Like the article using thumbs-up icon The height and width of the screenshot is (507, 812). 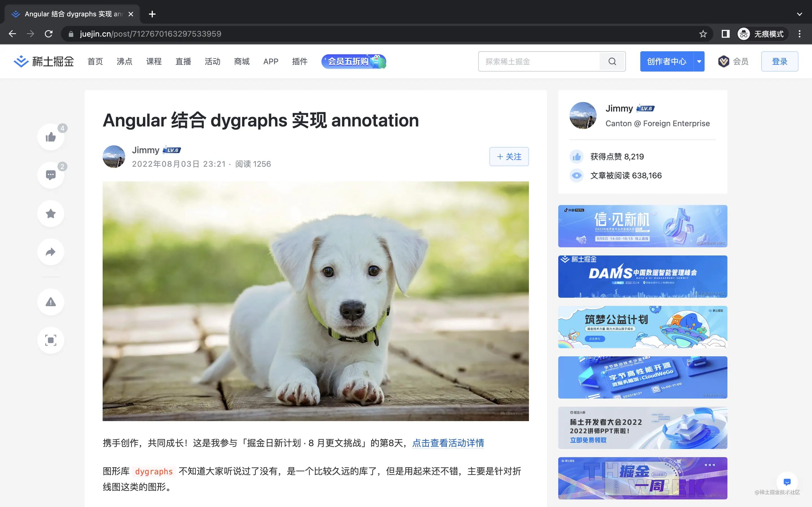(x=51, y=137)
